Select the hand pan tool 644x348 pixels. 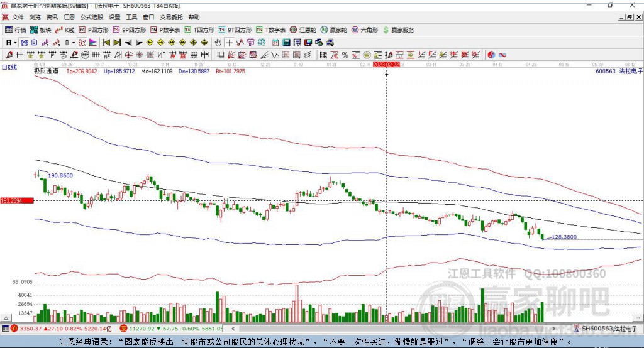click(x=218, y=43)
